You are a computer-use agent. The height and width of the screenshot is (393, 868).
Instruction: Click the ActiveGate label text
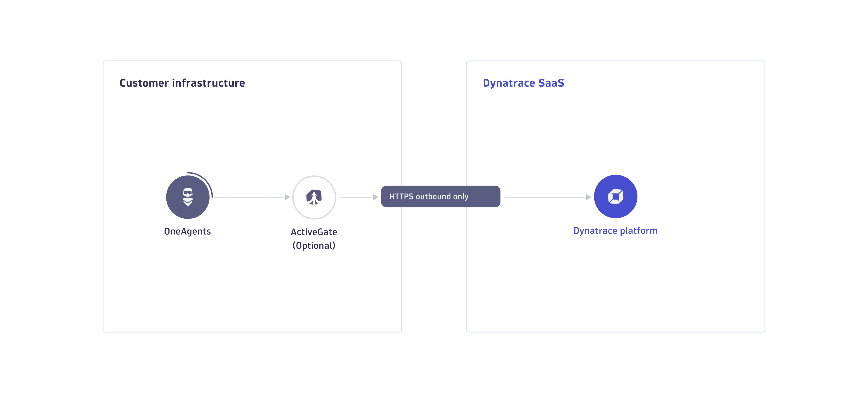click(314, 232)
